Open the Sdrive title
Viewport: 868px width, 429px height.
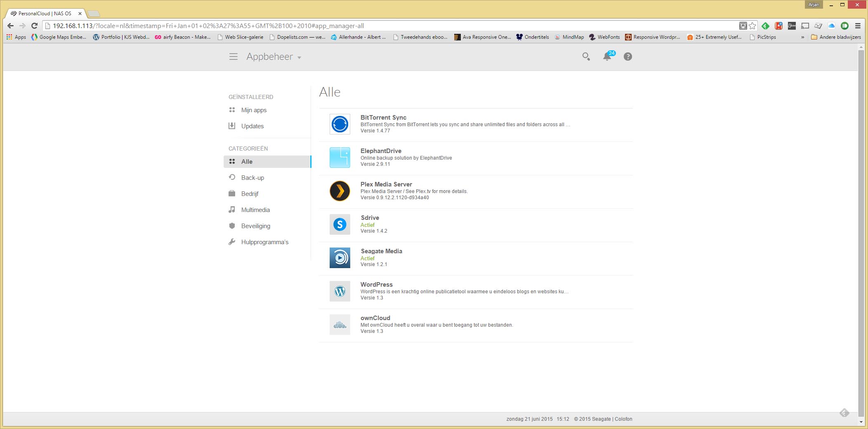[370, 218]
